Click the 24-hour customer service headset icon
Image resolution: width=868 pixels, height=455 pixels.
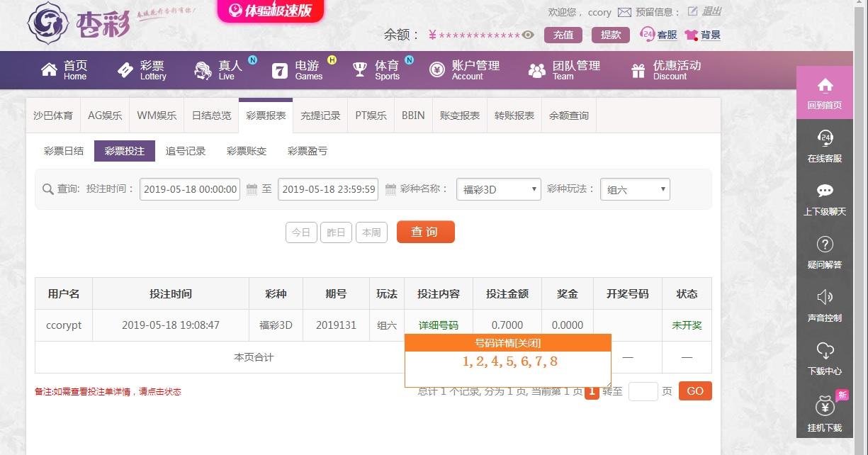click(x=647, y=34)
